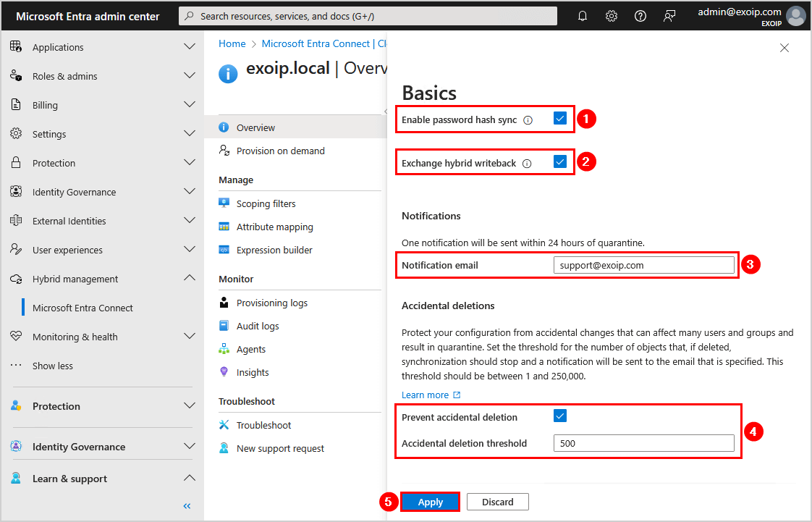The width and height of the screenshot is (812, 522).
Task: Click the Roles & admins sidebar icon
Action: pos(16,75)
